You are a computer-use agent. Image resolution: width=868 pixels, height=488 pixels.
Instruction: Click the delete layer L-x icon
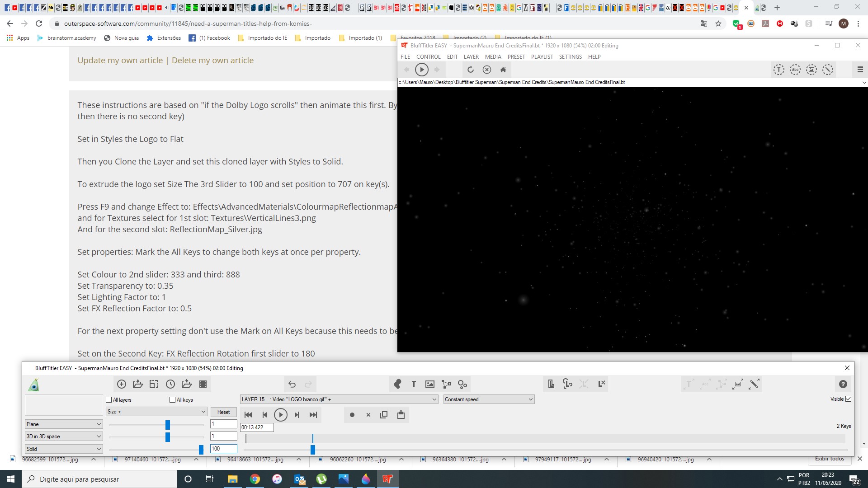coord(601,384)
